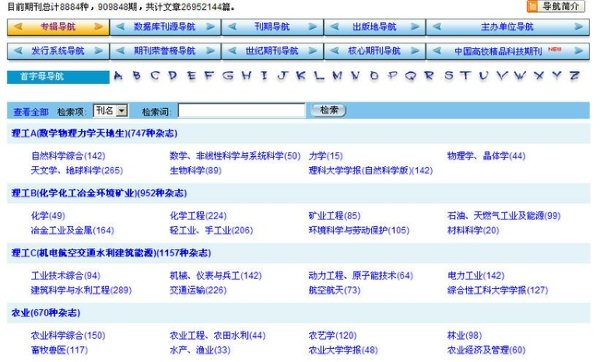
Task: Open the 刊期导航 tab
Action: (272, 27)
